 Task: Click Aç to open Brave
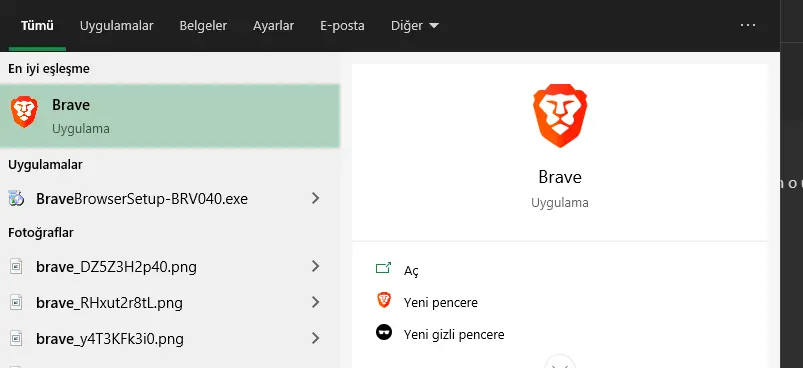click(411, 271)
